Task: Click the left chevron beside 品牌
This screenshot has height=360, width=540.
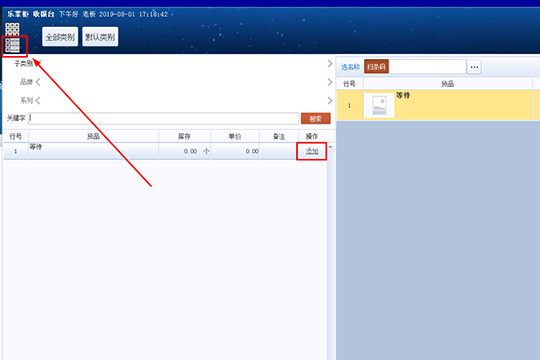Action: click(38, 82)
